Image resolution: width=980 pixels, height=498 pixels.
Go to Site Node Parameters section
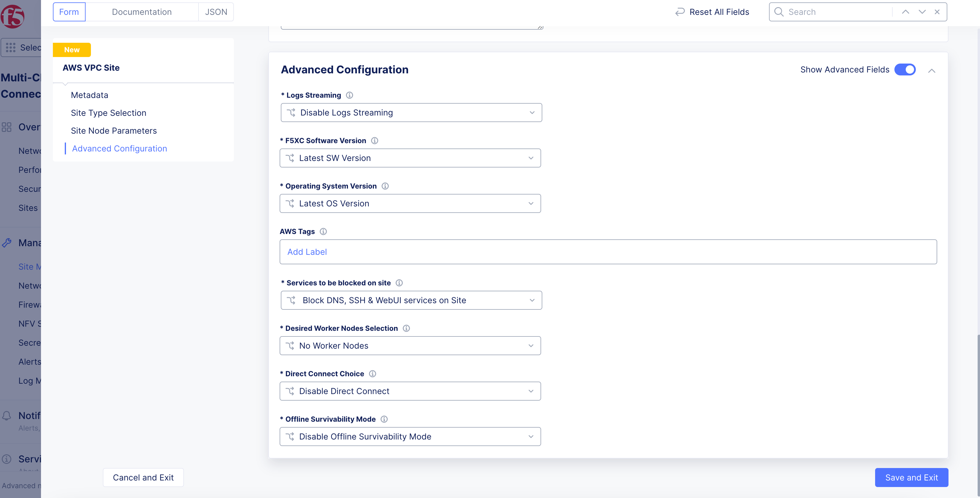tap(114, 131)
